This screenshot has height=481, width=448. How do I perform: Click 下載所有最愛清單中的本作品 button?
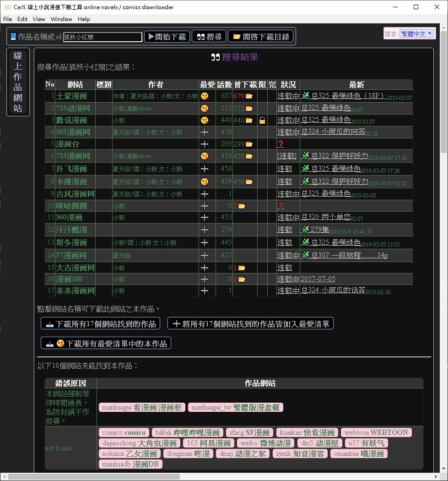point(106,343)
